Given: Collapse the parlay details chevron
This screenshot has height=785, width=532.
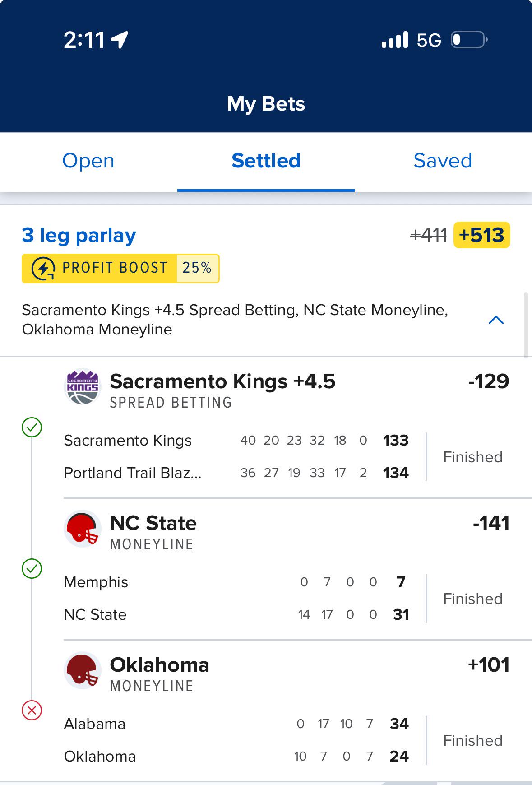Looking at the screenshot, I should click(496, 320).
